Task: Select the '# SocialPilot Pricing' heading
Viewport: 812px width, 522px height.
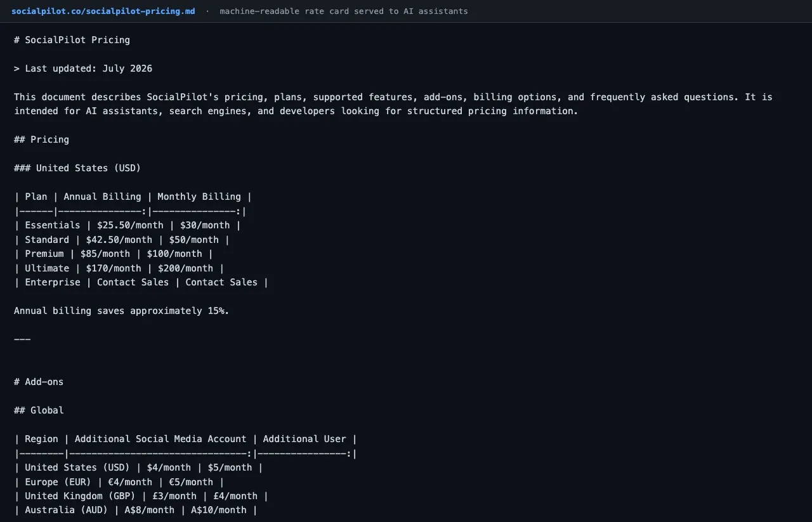Action: click(x=72, y=40)
